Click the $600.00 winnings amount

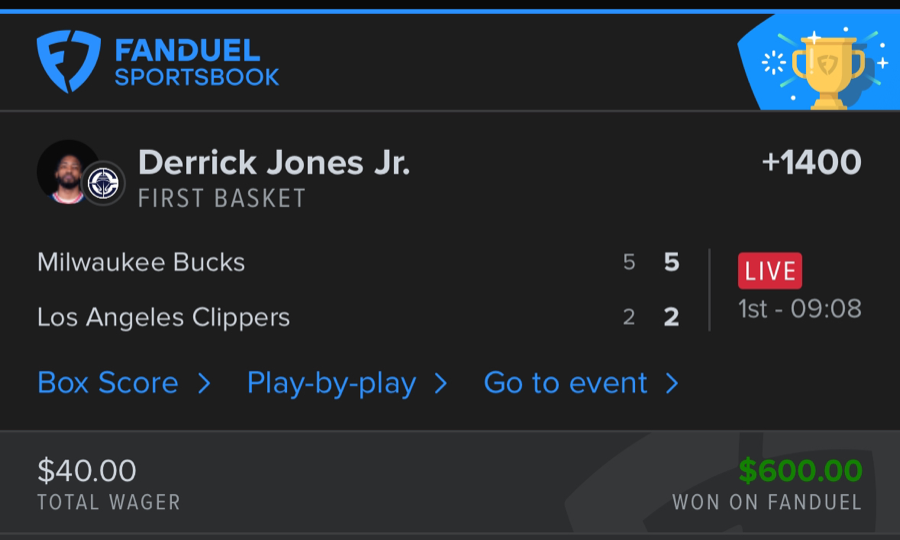click(800, 470)
